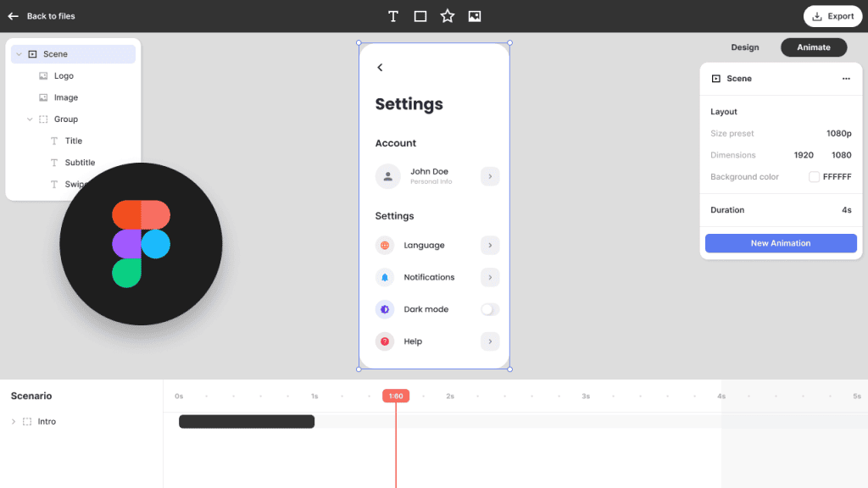Select the Image insert tool
Viewport: 868px width, 488px height.
point(475,16)
